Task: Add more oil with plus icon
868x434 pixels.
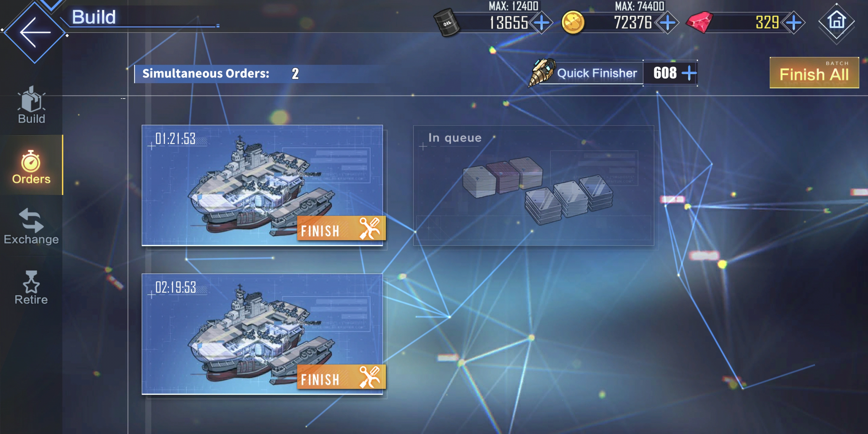Action: pos(542,23)
